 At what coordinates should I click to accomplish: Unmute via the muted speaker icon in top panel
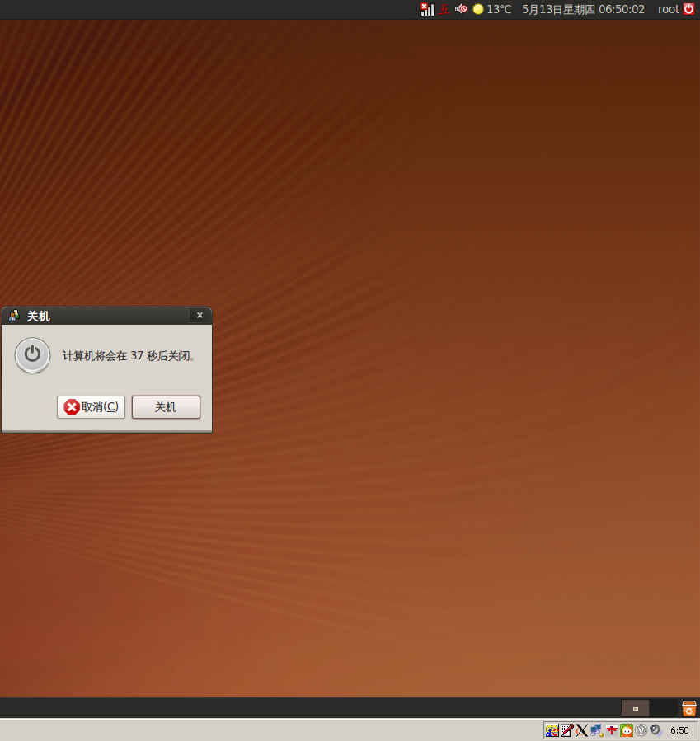click(x=461, y=9)
